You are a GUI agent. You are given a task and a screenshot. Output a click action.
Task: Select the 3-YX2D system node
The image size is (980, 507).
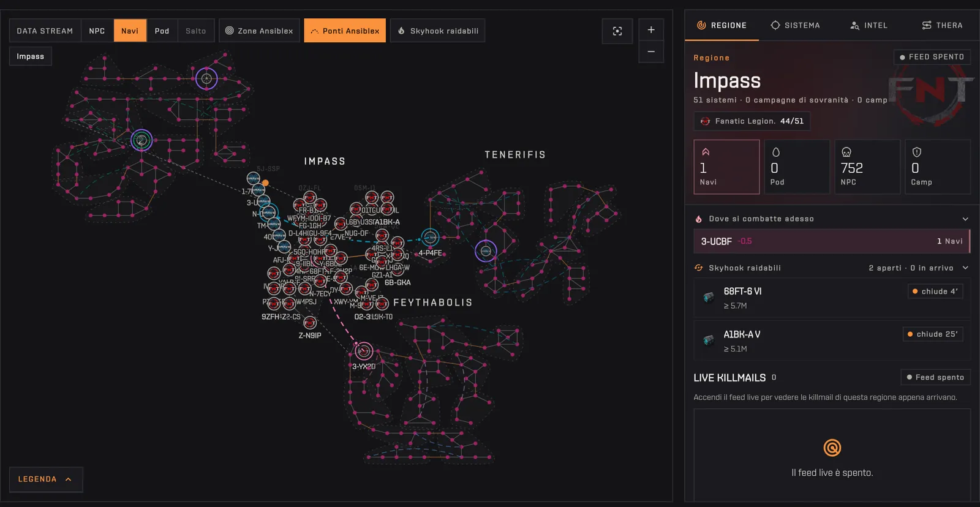point(364,351)
